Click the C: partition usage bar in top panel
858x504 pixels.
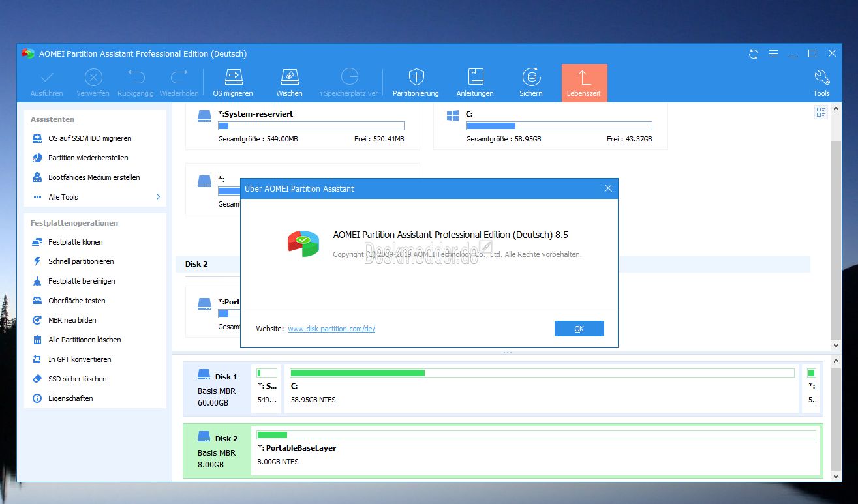559,126
